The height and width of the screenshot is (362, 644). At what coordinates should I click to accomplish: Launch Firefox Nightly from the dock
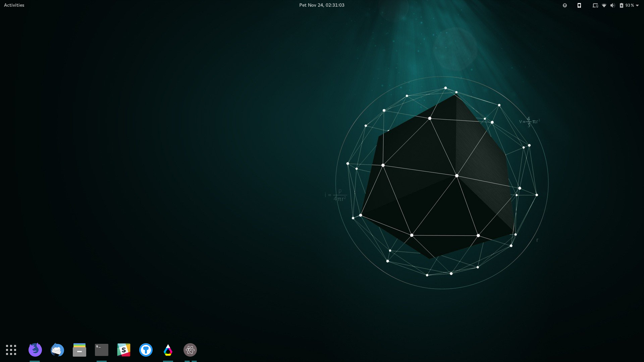point(35,350)
